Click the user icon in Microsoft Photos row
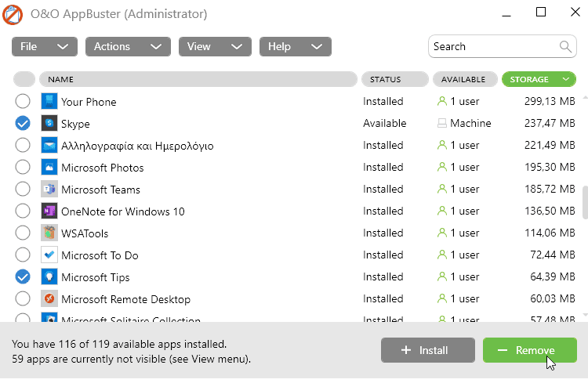Image resolution: width=588 pixels, height=383 pixels. 442,167
